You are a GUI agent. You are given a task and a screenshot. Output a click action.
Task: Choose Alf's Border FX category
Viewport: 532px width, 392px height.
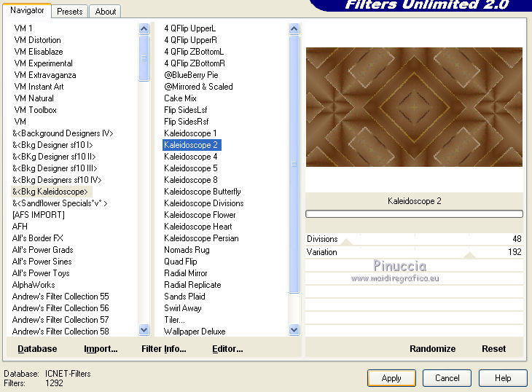38,238
